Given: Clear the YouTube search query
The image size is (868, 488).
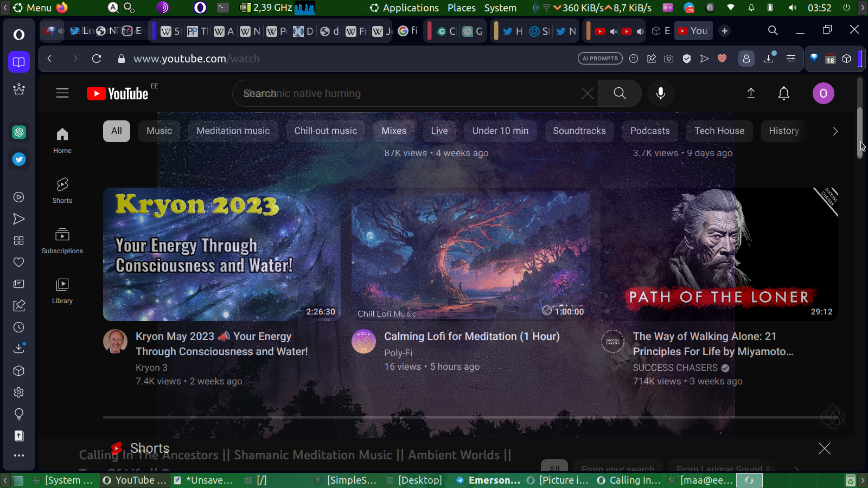Looking at the screenshot, I should [587, 93].
